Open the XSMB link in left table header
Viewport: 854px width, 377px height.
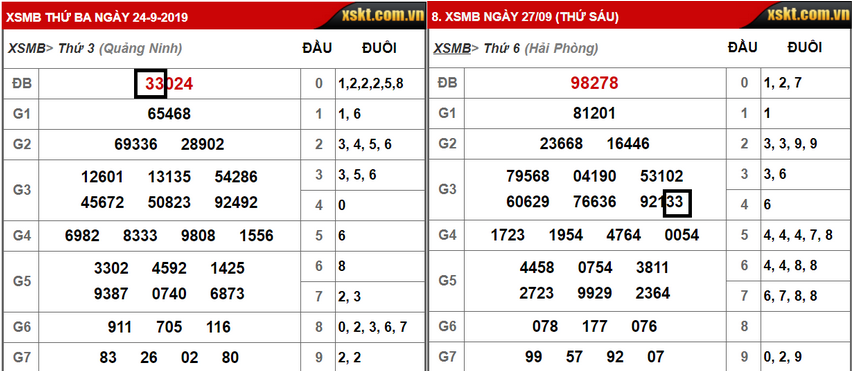click(x=27, y=48)
